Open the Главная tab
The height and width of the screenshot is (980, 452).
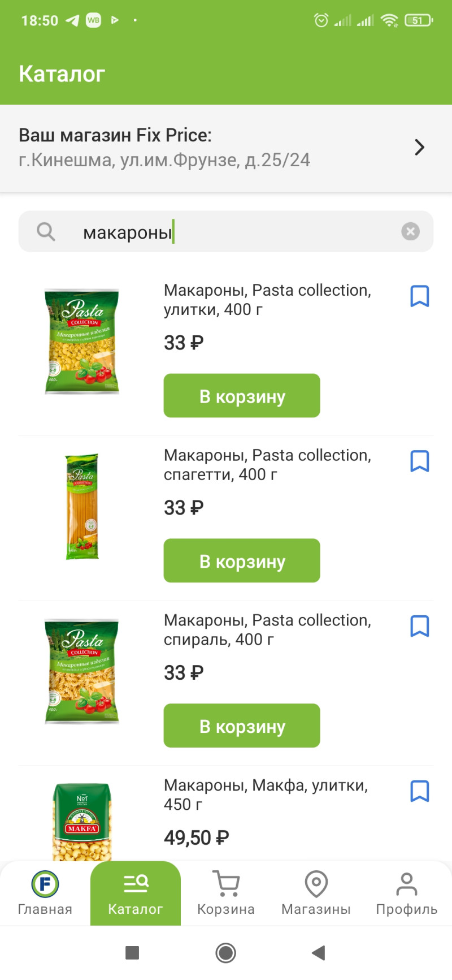click(45, 893)
